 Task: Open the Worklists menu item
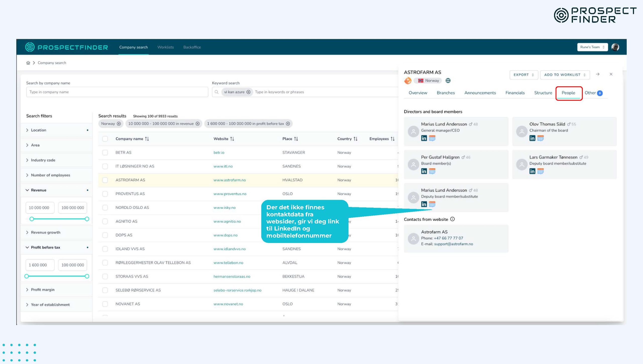[165, 47]
